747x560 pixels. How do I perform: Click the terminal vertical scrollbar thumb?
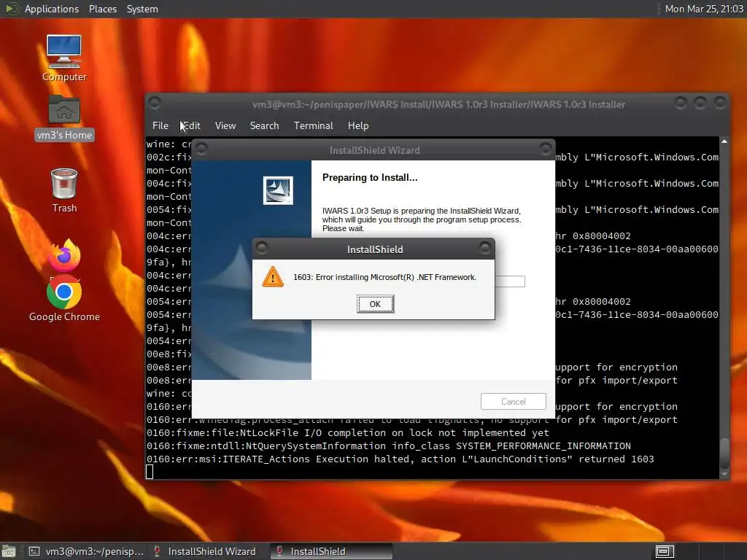coord(724,454)
